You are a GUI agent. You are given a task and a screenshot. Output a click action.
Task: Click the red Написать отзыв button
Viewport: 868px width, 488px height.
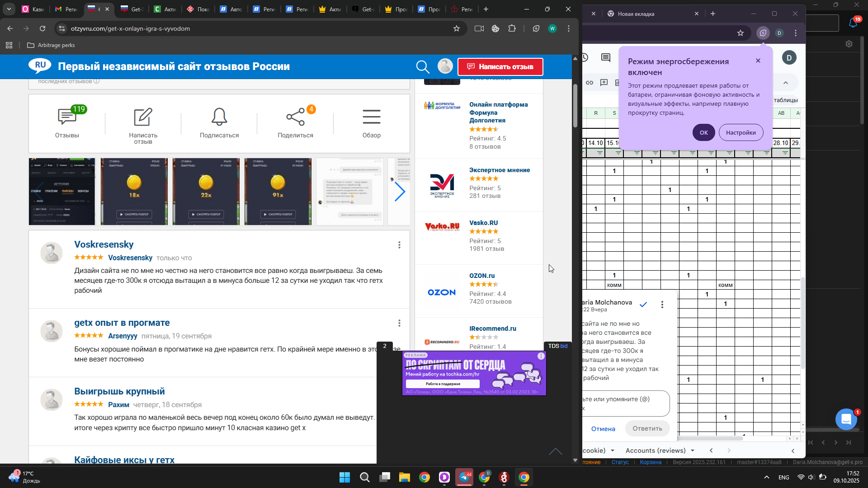tap(500, 67)
